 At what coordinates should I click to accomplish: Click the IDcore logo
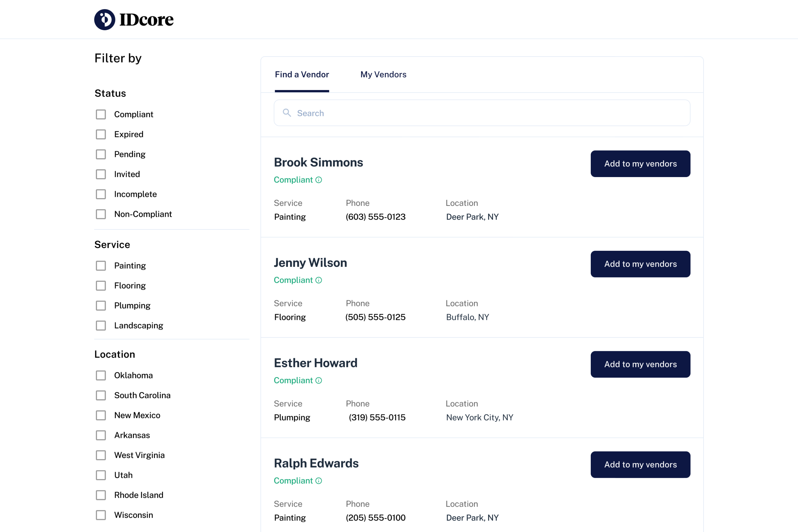coord(134,19)
